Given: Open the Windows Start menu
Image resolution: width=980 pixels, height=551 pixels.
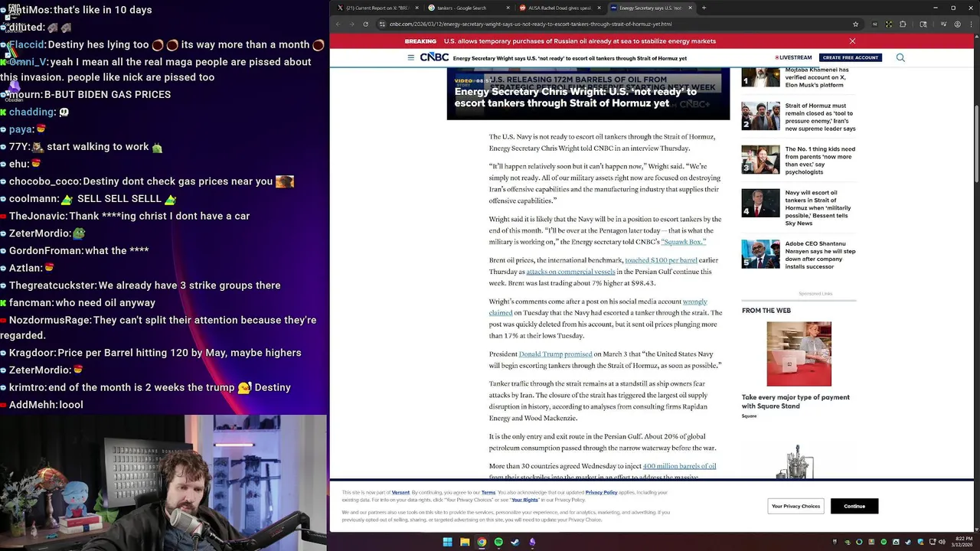Looking at the screenshot, I should [448, 542].
